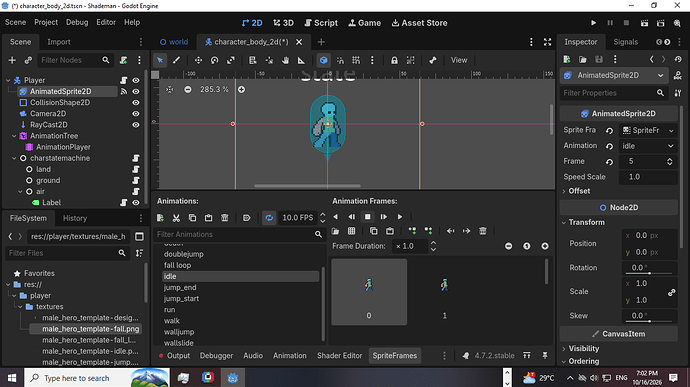Open the Project menu
The height and width of the screenshot is (387, 690).
click(x=46, y=22)
